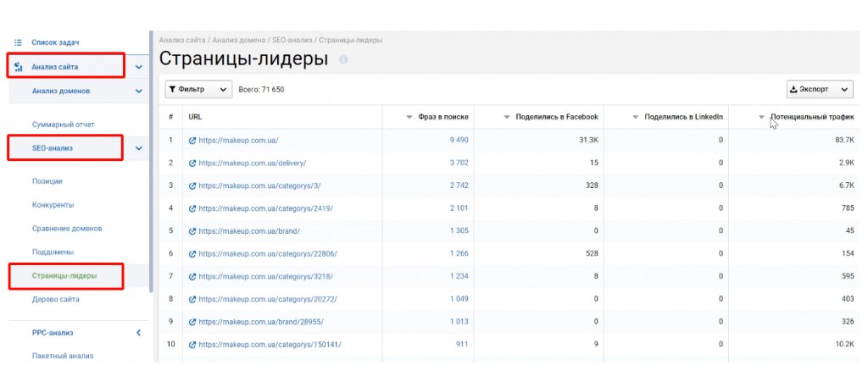This screenshot has width=868, height=371.
Task: Click the sidebar vertical scrollbar
Action: pos(151,160)
